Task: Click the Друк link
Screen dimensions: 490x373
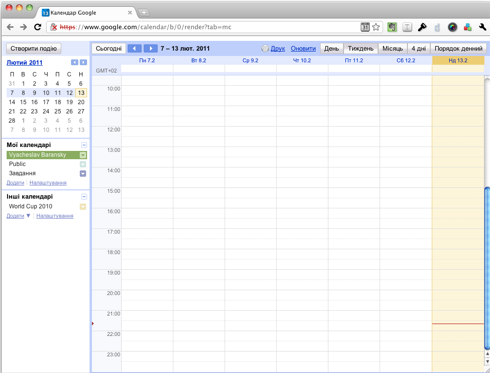Action: (278, 49)
